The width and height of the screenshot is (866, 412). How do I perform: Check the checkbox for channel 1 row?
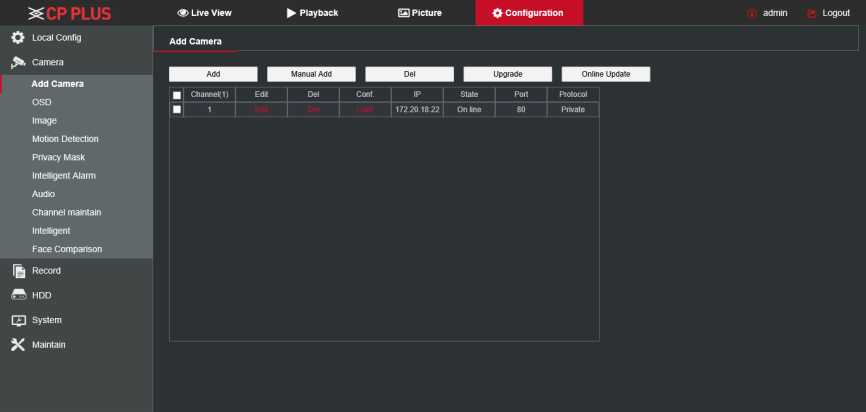coord(177,109)
